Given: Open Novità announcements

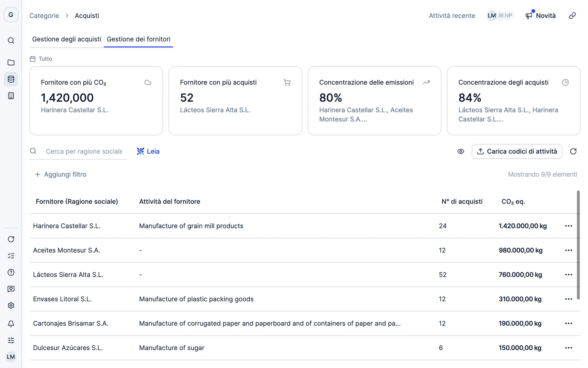Looking at the screenshot, I should pyautogui.click(x=541, y=16).
